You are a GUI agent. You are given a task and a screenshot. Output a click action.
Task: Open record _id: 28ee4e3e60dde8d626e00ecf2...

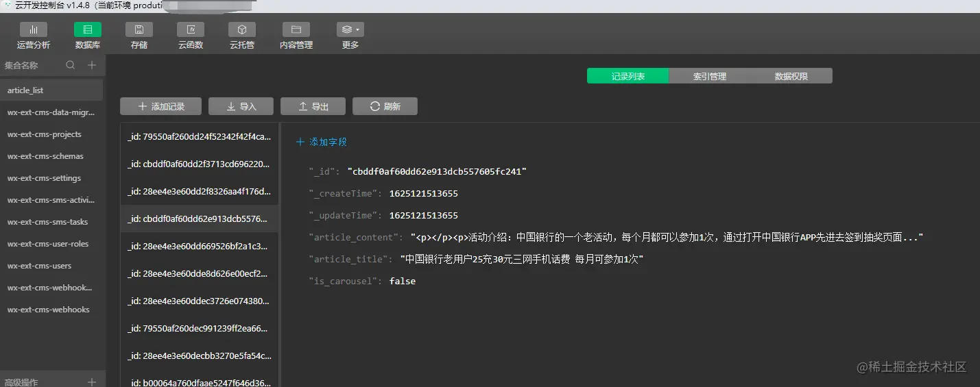[x=200, y=273]
